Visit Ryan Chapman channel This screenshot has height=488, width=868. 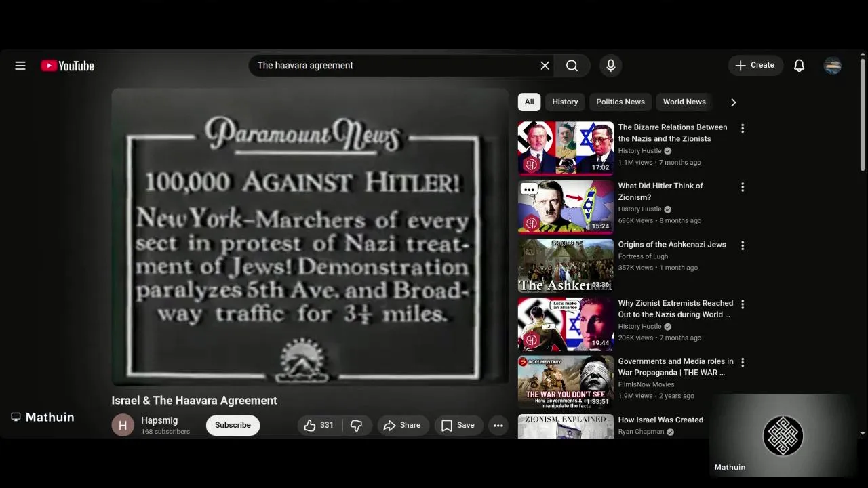click(x=641, y=432)
